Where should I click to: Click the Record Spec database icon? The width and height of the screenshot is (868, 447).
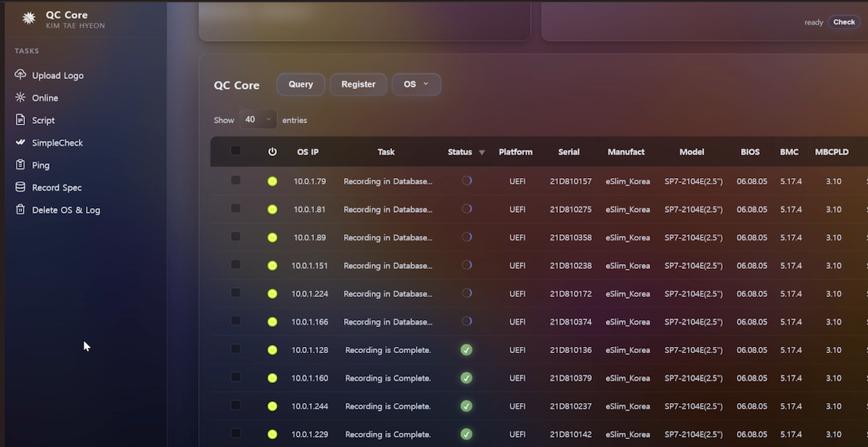21,188
